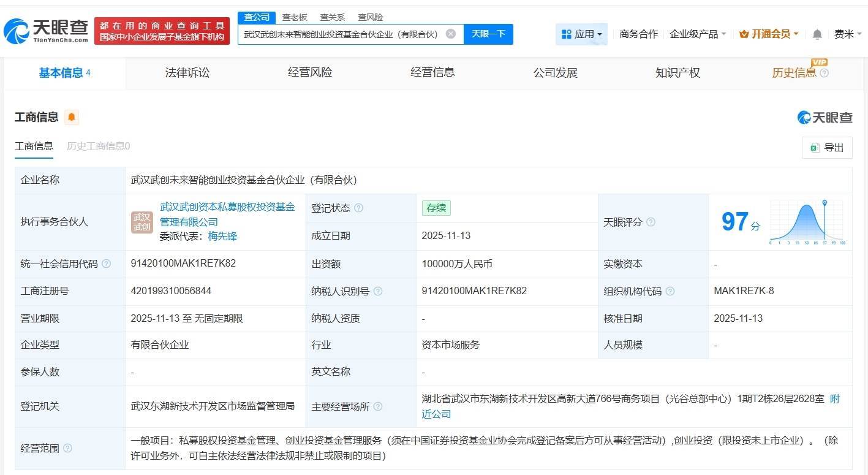Export data with the 导出 button
The image size is (868, 475).
click(827, 148)
